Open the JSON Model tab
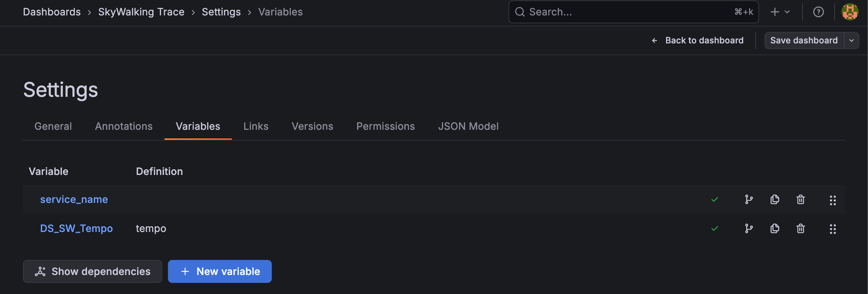Image resolution: width=868 pixels, height=294 pixels. click(x=468, y=126)
